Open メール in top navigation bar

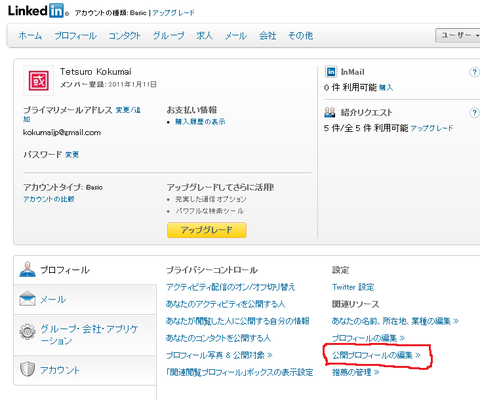pos(236,36)
